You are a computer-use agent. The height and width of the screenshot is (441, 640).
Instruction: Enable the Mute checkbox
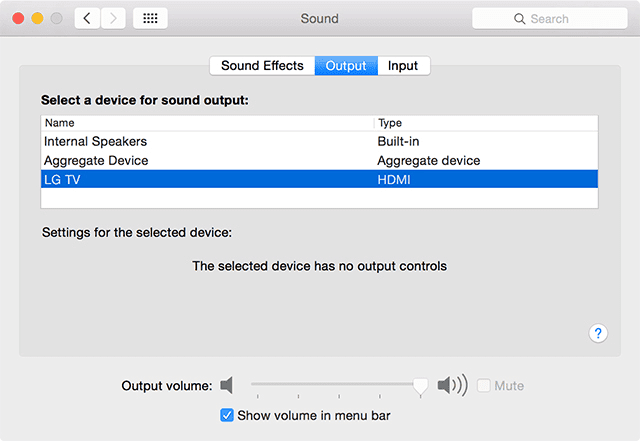point(485,386)
